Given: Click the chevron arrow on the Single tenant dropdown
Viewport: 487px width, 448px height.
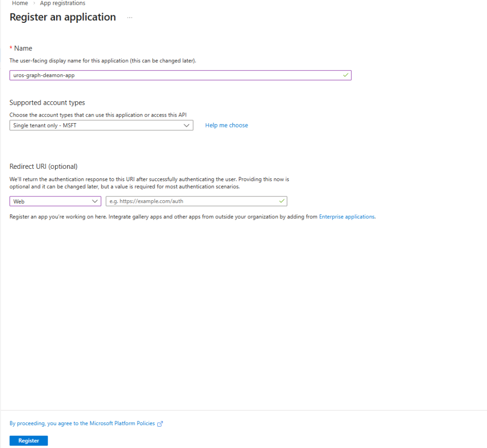Looking at the screenshot, I should click(x=186, y=126).
